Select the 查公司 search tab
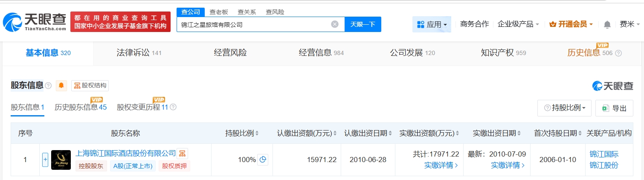 pyautogui.click(x=190, y=12)
